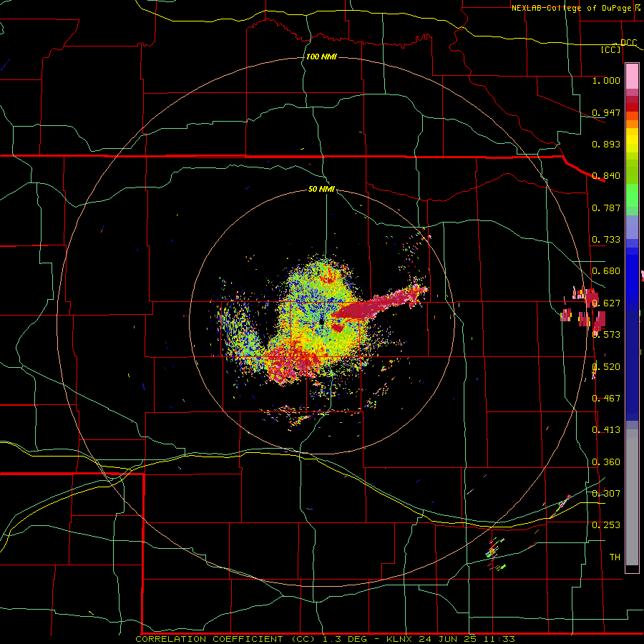
Task: Pick the gray color bar segment
Action: click(632, 497)
